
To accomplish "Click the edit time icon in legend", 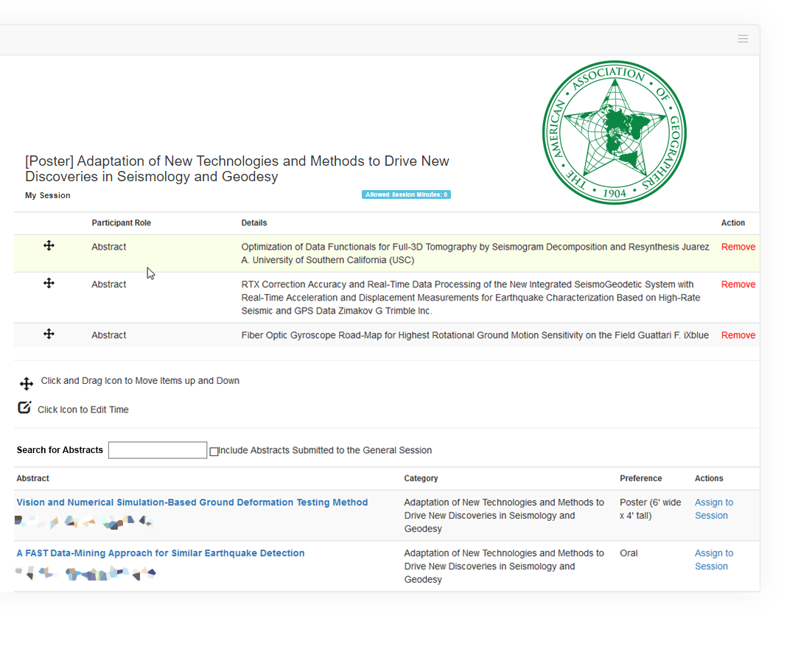I will point(24,407).
